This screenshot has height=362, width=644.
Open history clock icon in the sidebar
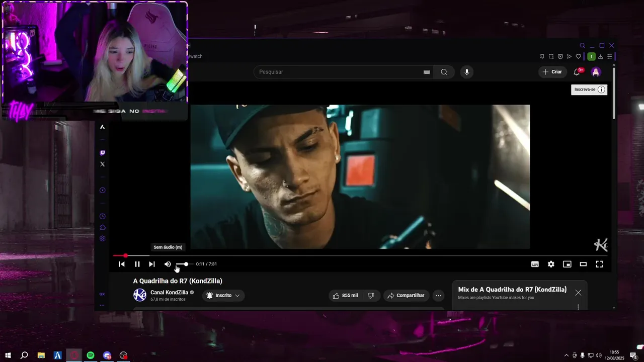click(102, 216)
